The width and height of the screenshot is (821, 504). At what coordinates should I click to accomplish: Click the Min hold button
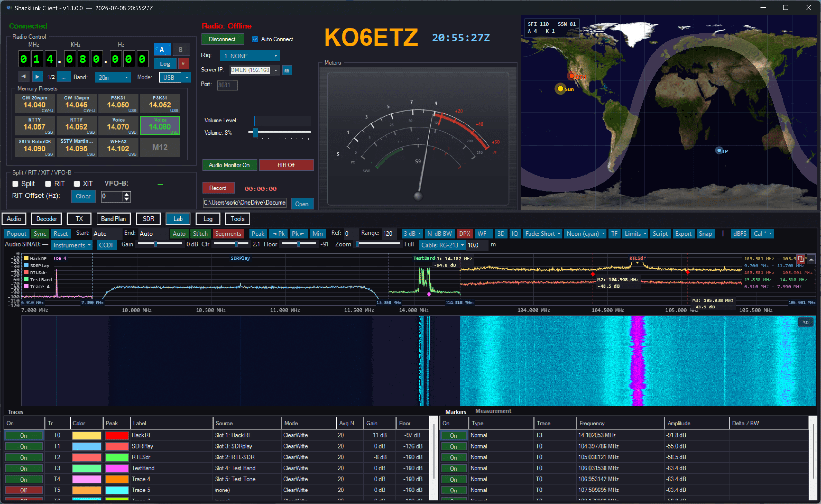(317, 234)
